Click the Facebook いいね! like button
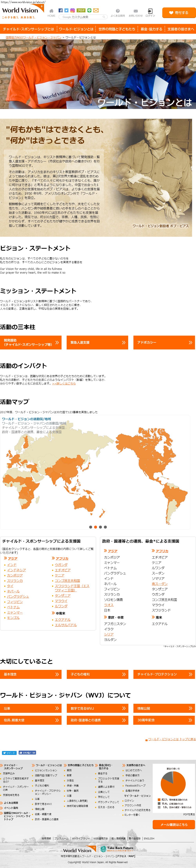This screenshot has width=196, height=868. [27, 752]
